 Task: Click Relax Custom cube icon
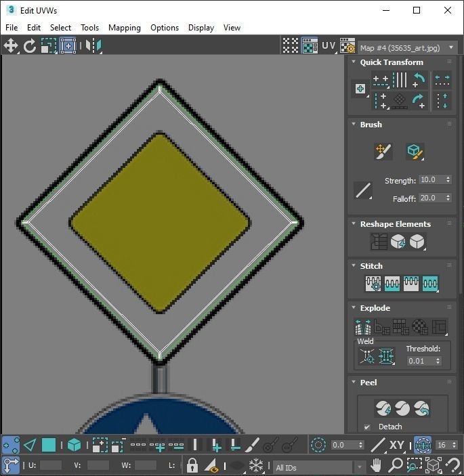pos(417,242)
